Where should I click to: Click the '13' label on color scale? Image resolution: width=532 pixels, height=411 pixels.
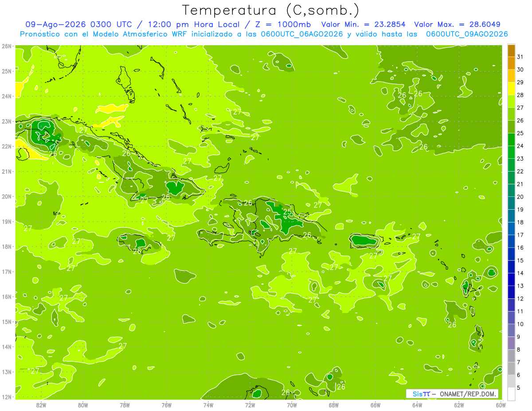coord(520,286)
